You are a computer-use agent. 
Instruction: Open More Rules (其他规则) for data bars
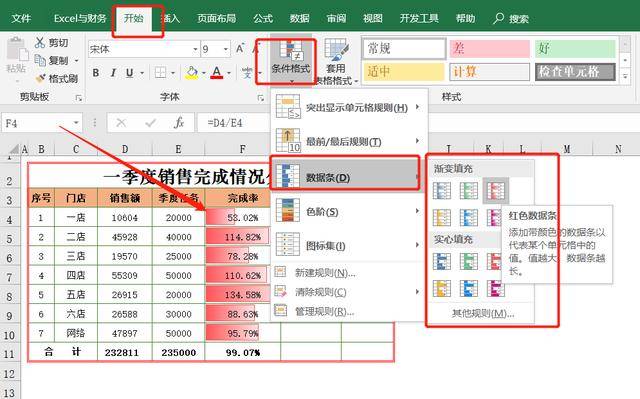[482, 314]
